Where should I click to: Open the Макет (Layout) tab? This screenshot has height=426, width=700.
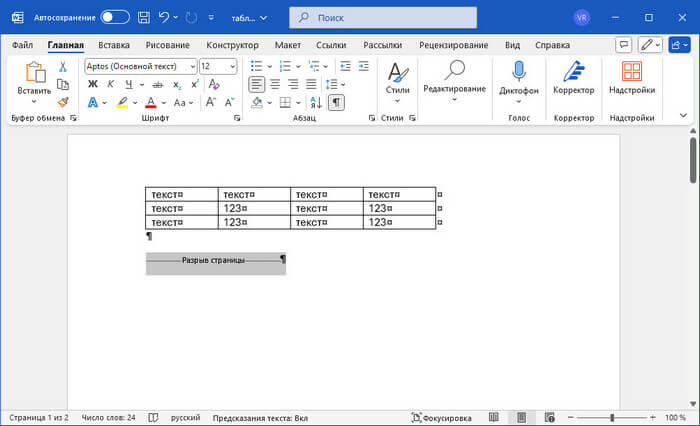[x=287, y=45]
